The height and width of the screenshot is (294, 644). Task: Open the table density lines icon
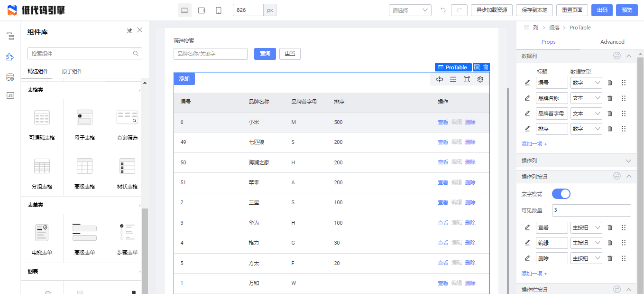pos(453,79)
